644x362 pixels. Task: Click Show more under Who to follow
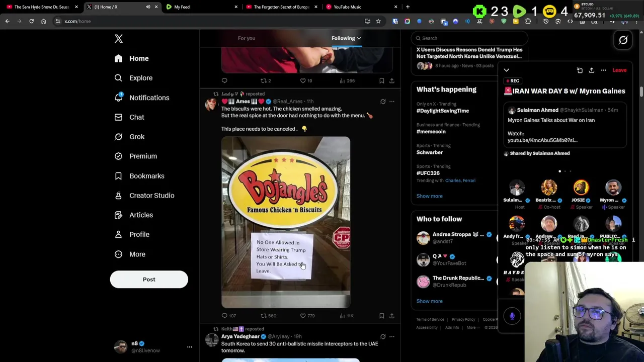click(x=430, y=301)
